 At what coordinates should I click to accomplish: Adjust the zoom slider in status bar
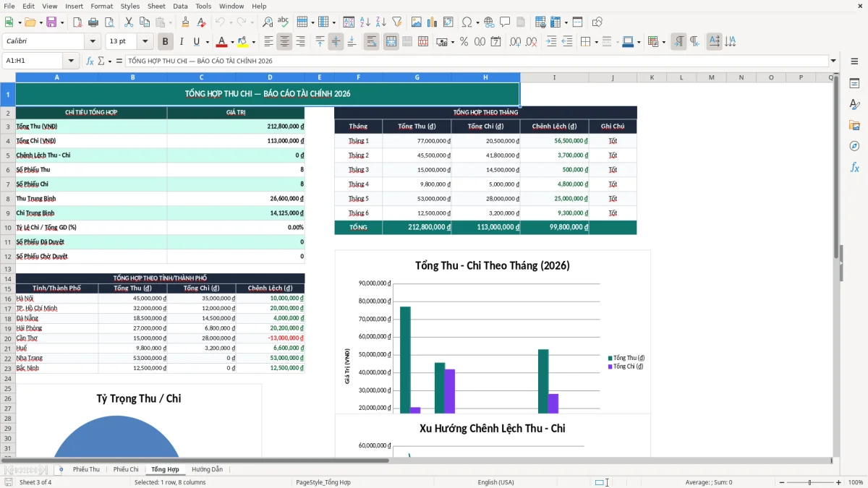[x=809, y=482]
